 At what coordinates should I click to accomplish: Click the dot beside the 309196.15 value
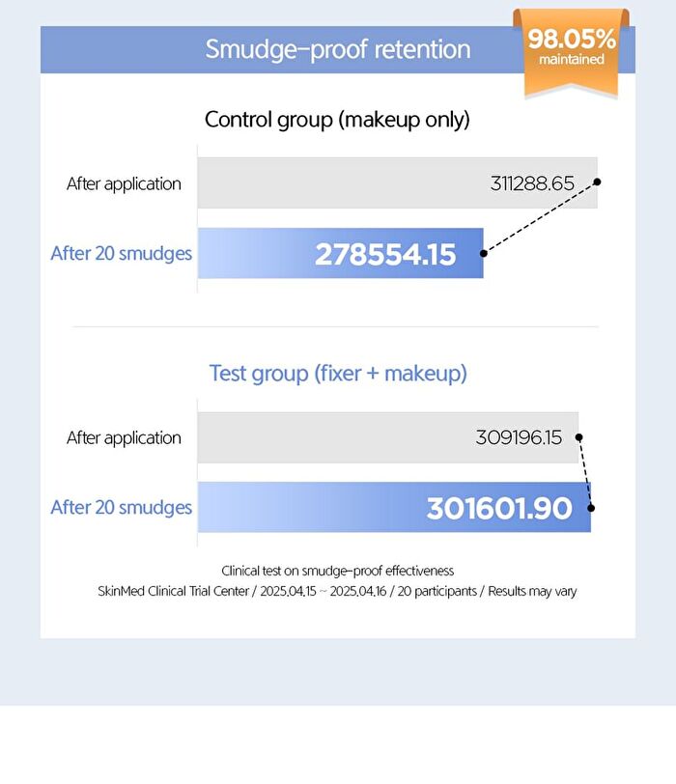click(579, 437)
